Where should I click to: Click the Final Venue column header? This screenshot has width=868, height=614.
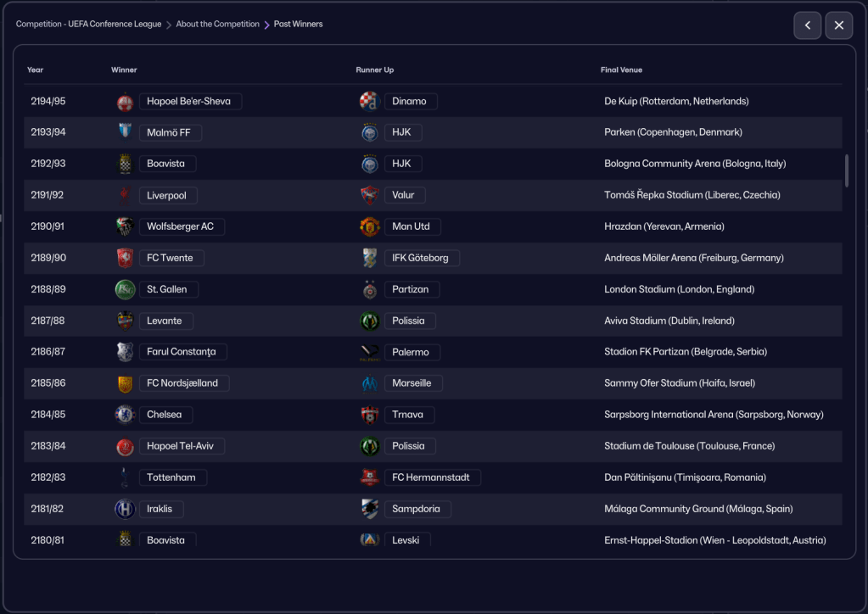621,70
